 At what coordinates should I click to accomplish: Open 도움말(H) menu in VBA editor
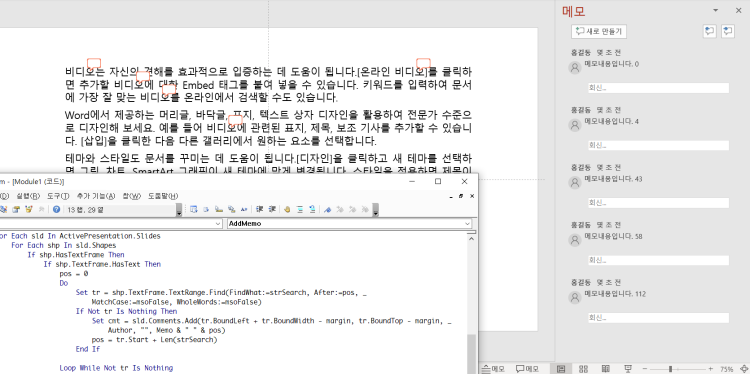click(x=163, y=196)
